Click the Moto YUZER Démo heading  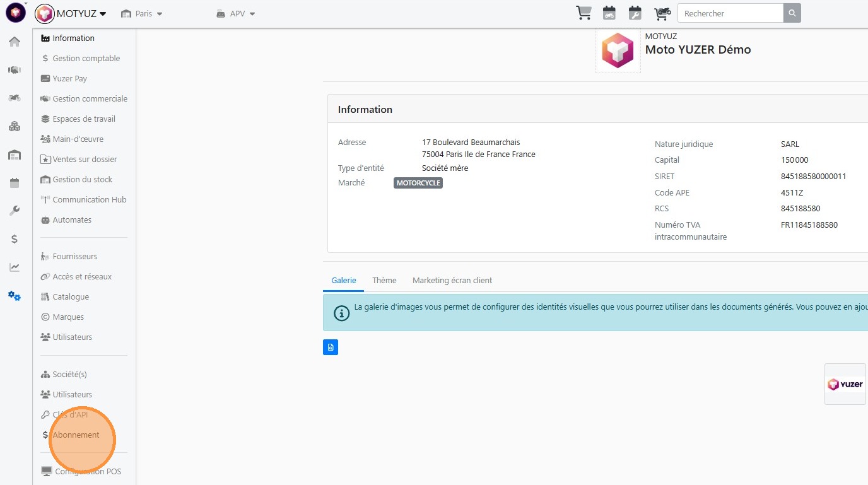tap(698, 50)
